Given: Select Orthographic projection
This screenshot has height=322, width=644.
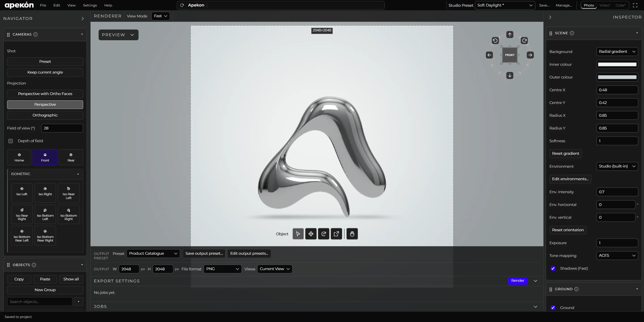Looking at the screenshot, I should [x=45, y=115].
